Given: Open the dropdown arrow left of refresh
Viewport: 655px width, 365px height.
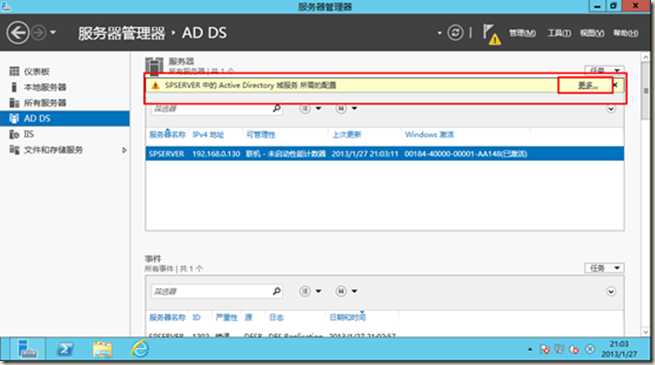Looking at the screenshot, I should point(439,33).
